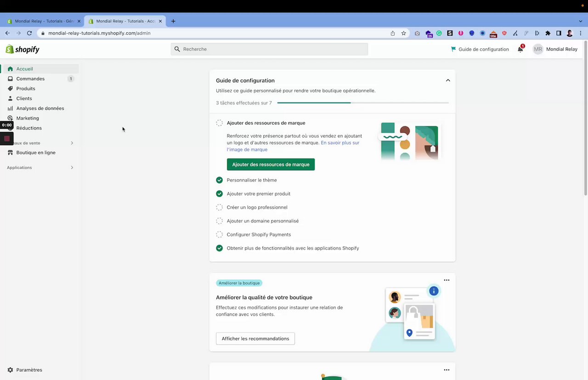Click the Commandes inbox icon
This screenshot has width=588, height=380.
10,79
